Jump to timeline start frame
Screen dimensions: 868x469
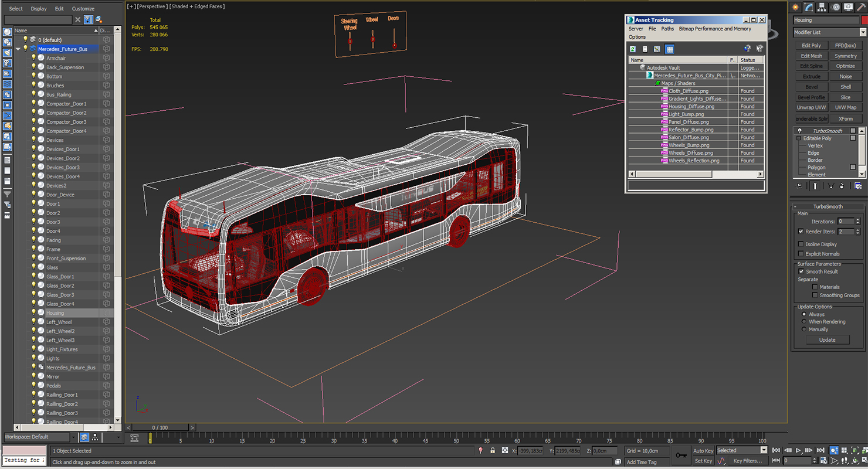pos(776,450)
